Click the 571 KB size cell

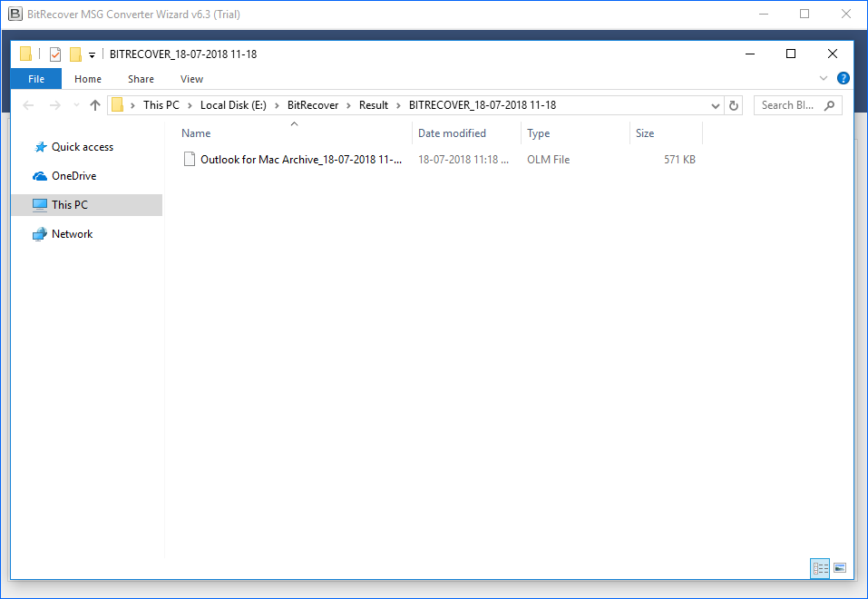coord(679,160)
